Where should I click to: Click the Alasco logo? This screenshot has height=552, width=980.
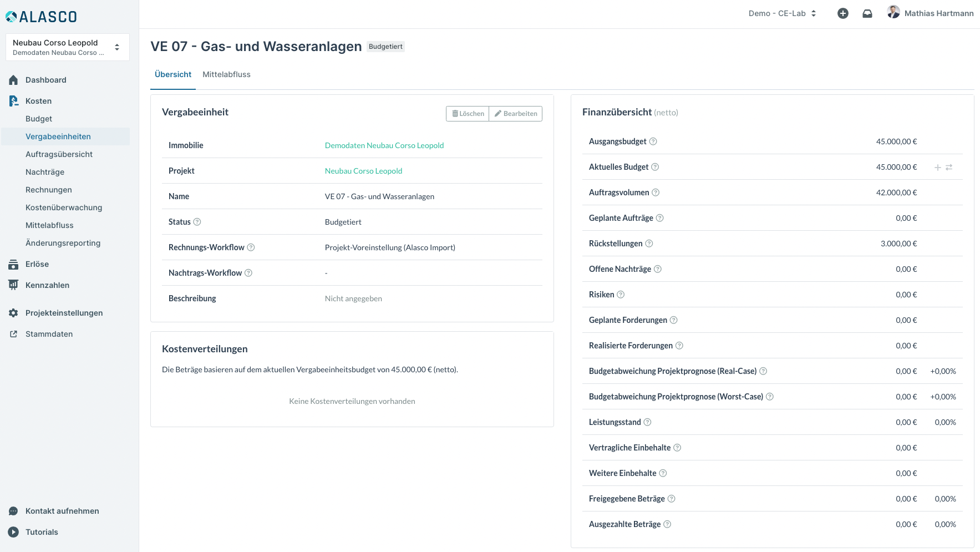42,17
